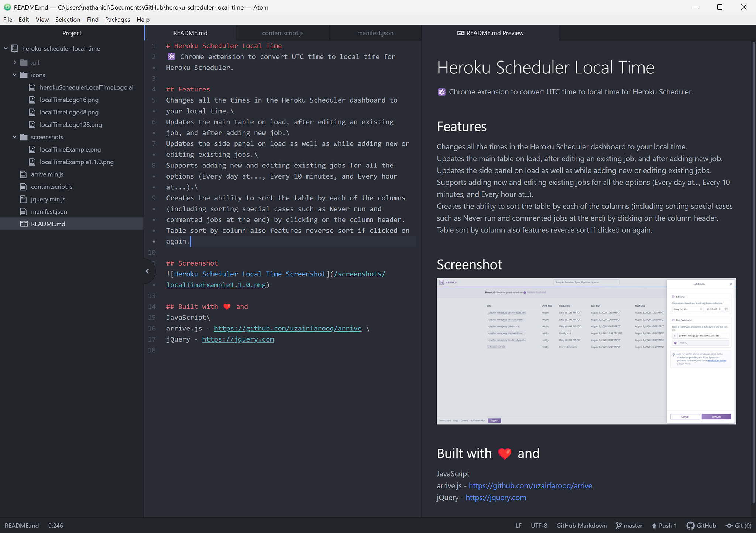756x533 pixels.
Task: Click the GitHub Markdown grammar selector
Action: [581, 525]
